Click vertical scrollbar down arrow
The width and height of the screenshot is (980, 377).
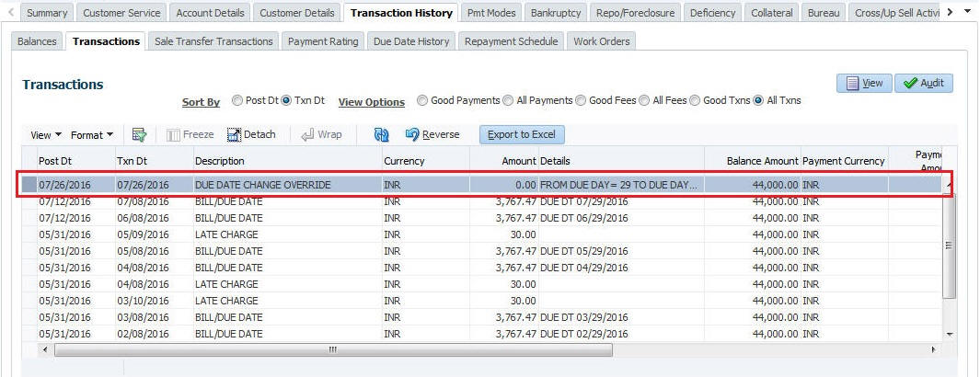950,336
